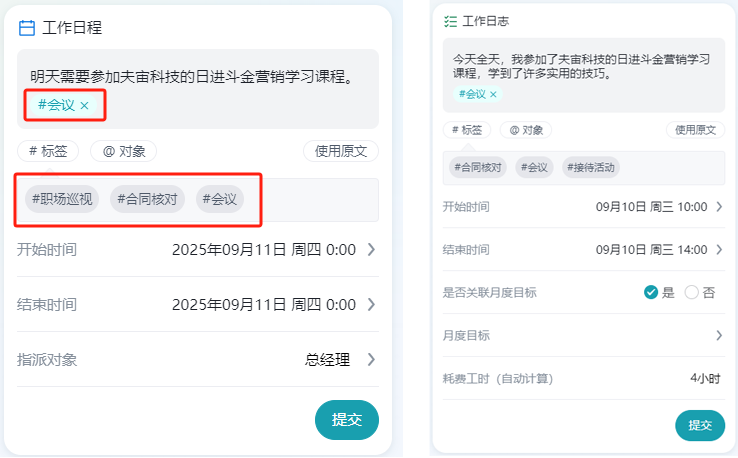
Task: Click the # 标签 button in 工作日程 card
Action: coord(49,151)
